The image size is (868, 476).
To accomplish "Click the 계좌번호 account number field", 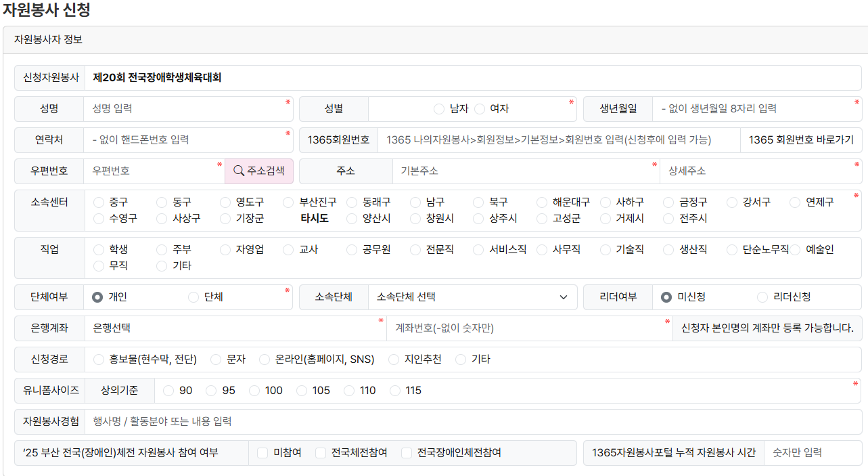I will [528, 328].
